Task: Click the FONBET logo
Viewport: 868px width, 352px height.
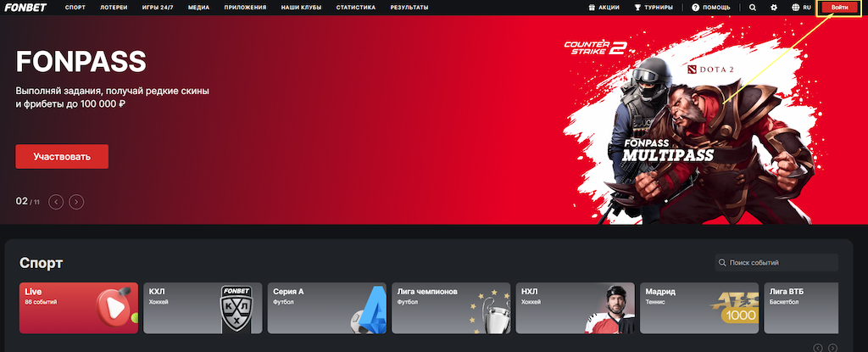Action: click(x=25, y=7)
